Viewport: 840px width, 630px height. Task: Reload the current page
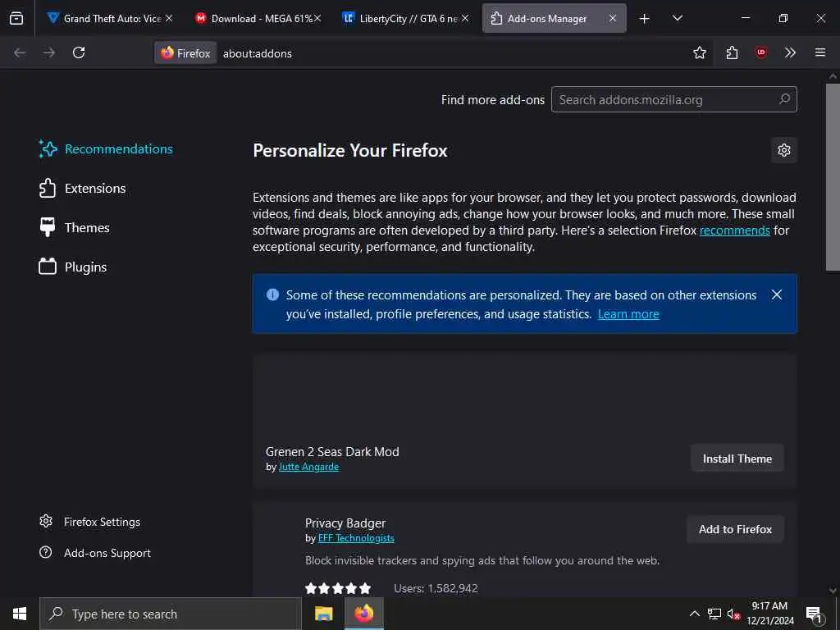pos(79,52)
